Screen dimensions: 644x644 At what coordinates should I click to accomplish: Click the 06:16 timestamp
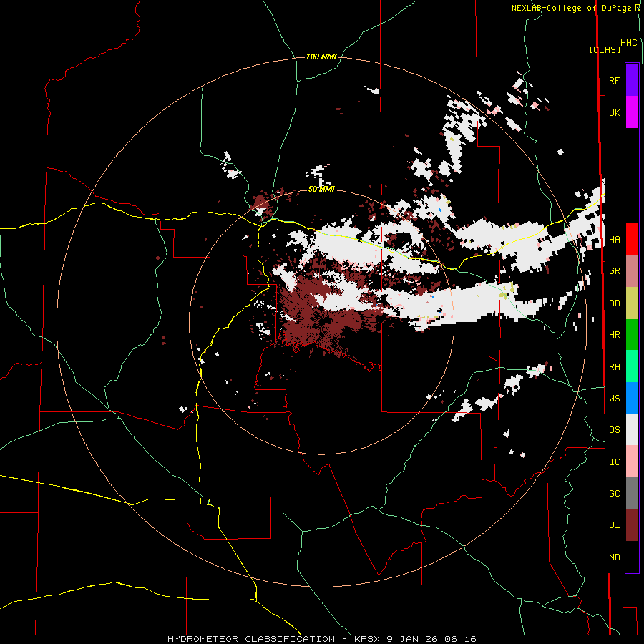pyautogui.click(x=459, y=639)
